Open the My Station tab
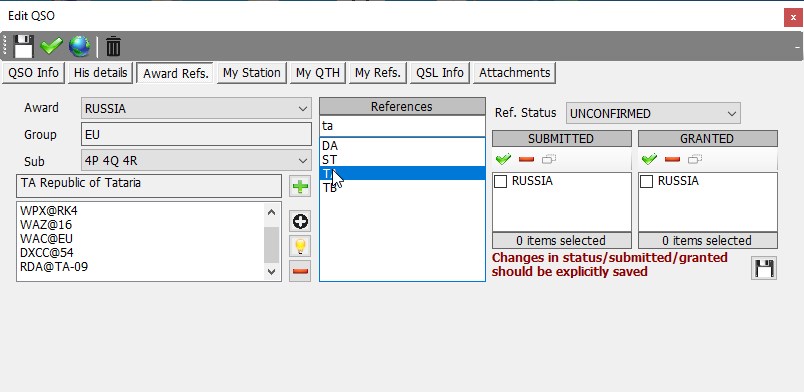 (251, 73)
